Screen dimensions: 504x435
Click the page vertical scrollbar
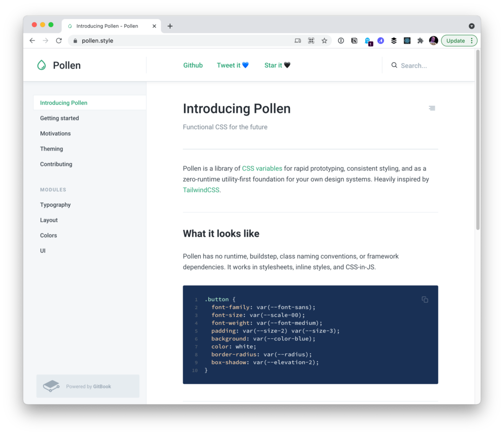pyautogui.click(x=478, y=140)
